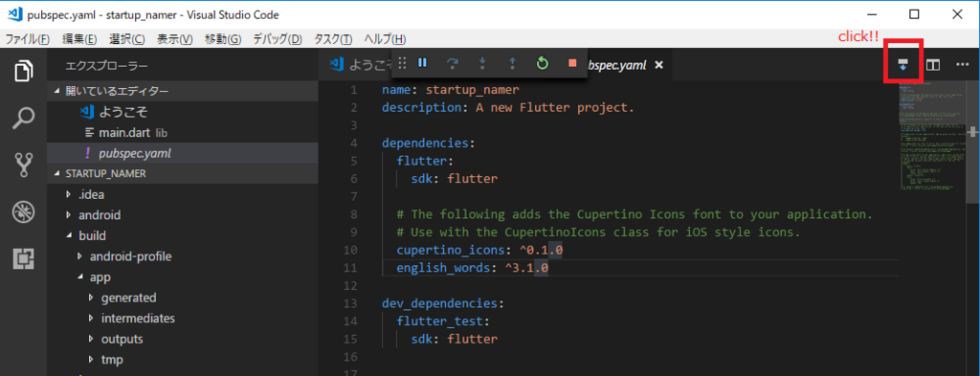Open the Extensions view in activity bar
Image resolution: width=980 pixels, height=376 pixels.
23,258
